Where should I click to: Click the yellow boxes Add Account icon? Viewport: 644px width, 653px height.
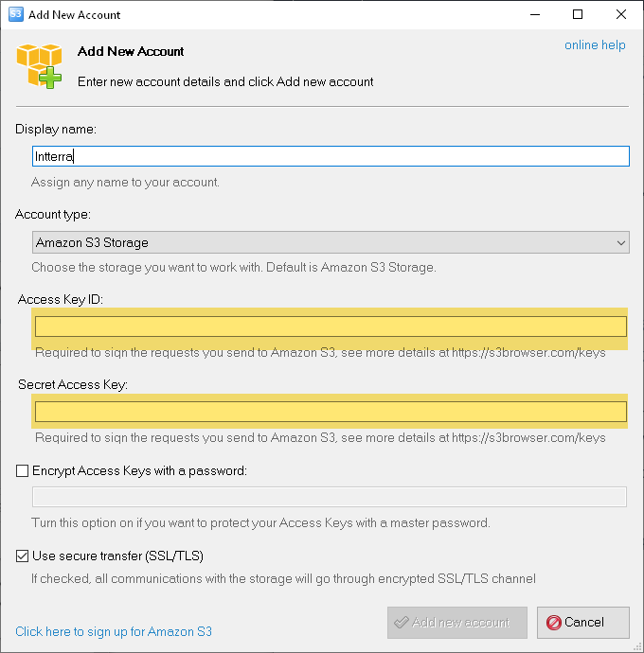(x=39, y=66)
